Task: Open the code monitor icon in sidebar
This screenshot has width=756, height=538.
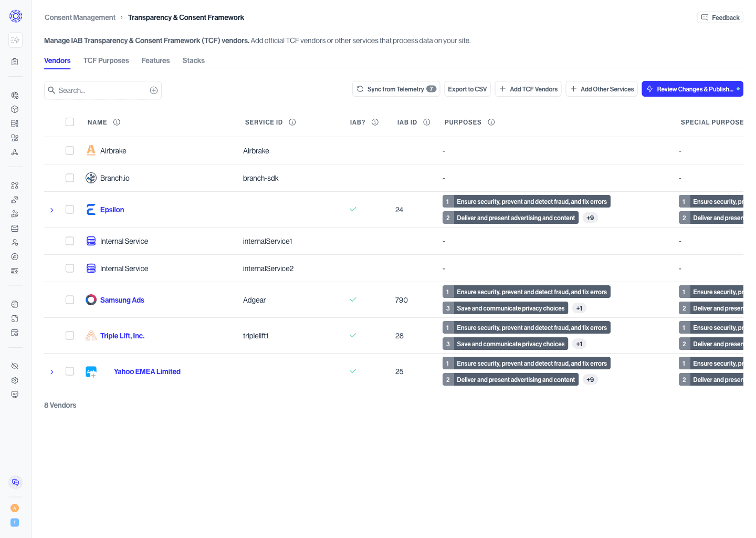Action: [15, 394]
